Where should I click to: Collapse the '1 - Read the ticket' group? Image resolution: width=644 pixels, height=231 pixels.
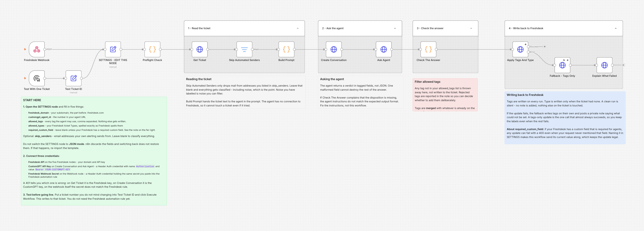[297, 28]
